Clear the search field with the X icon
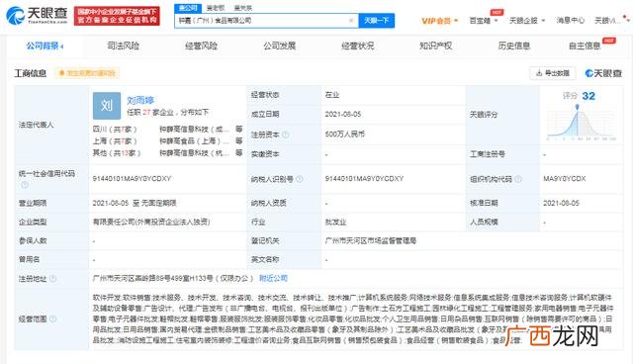Screen dimensions: 633x364 pos(351,21)
